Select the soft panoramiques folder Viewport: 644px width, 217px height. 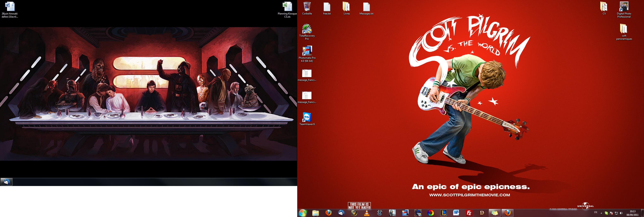point(624,32)
